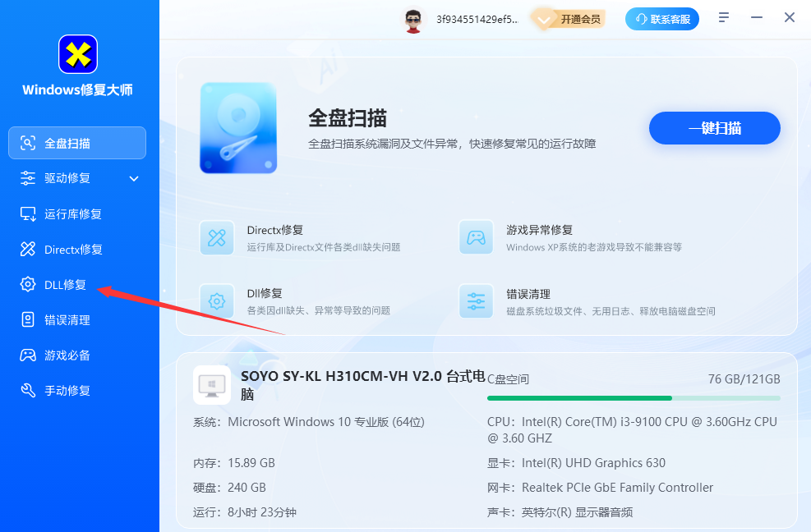Click the 游戏异常修复 gamepad card icon
811x532 pixels.
click(477, 238)
